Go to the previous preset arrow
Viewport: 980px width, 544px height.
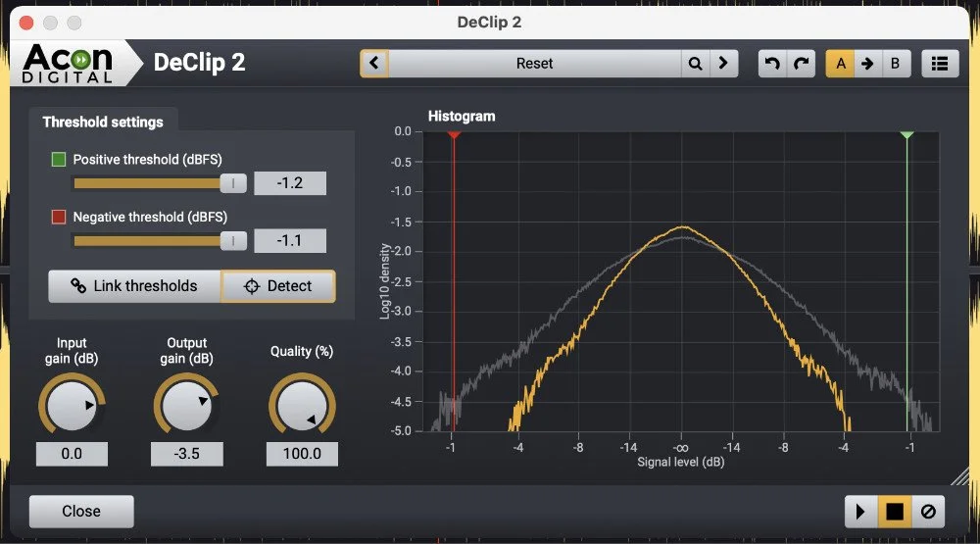(374, 63)
